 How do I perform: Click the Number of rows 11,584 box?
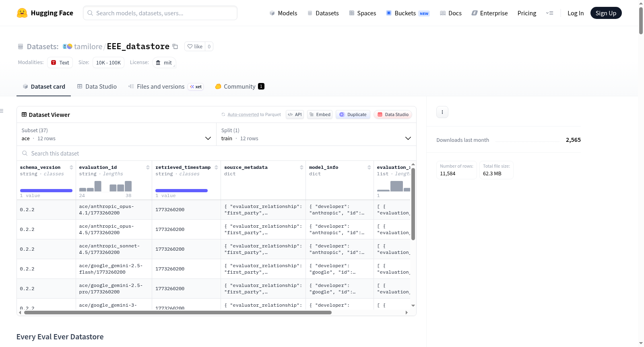[x=456, y=170]
